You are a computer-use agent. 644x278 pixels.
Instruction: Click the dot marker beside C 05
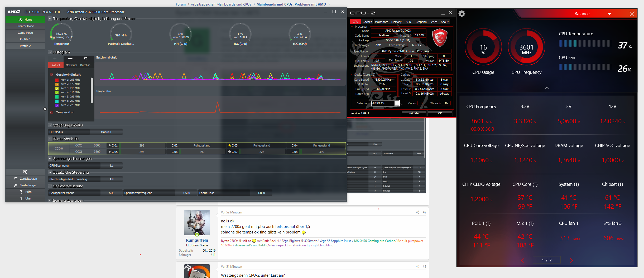coord(109,152)
